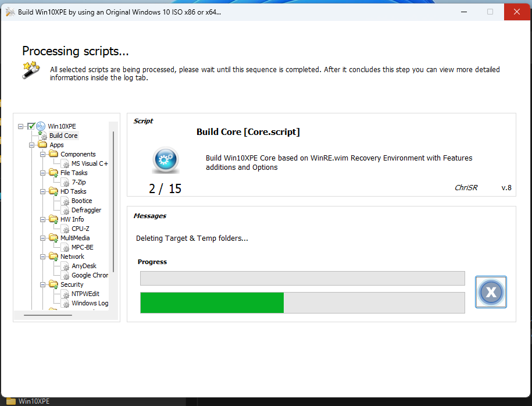Collapse the Win10XPE root tree node
Image resolution: width=532 pixels, height=406 pixels.
click(21, 126)
